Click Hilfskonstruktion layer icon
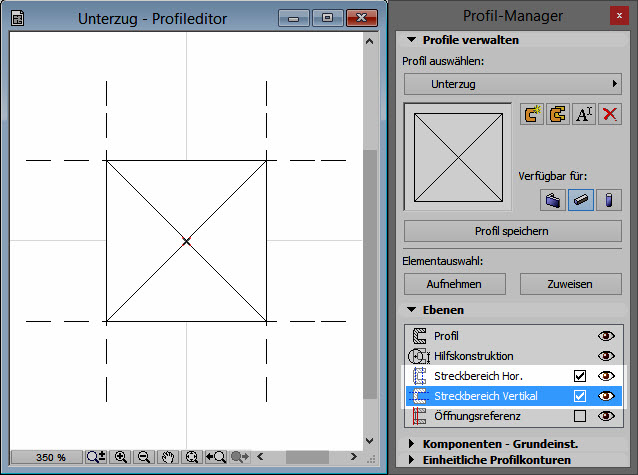 point(419,356)
